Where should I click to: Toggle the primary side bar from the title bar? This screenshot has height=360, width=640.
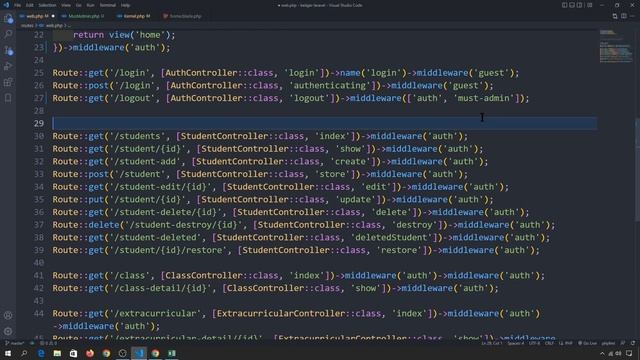564,5
